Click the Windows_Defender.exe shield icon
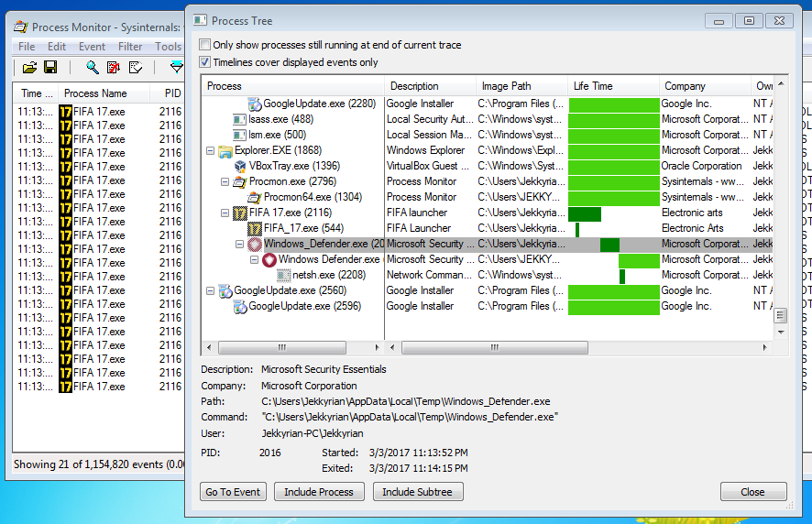The width and height of the screenshot is (812, 524). (x=254, y=245)
